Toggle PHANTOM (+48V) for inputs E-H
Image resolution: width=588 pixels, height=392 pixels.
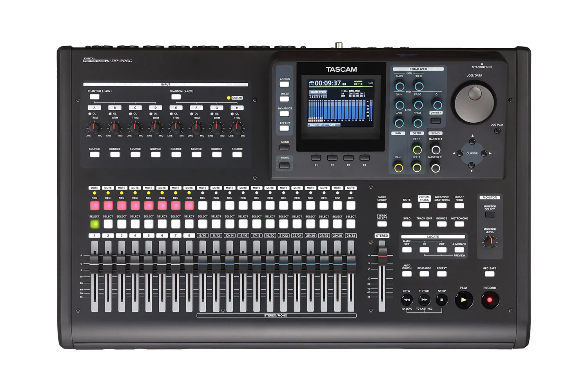pyautogui.click(x=176, y=96)
